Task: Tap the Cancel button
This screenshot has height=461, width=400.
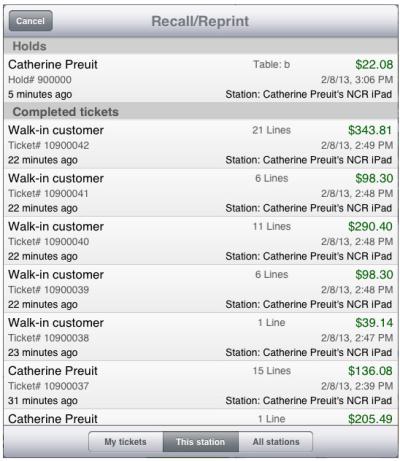Action: [30, 21]
